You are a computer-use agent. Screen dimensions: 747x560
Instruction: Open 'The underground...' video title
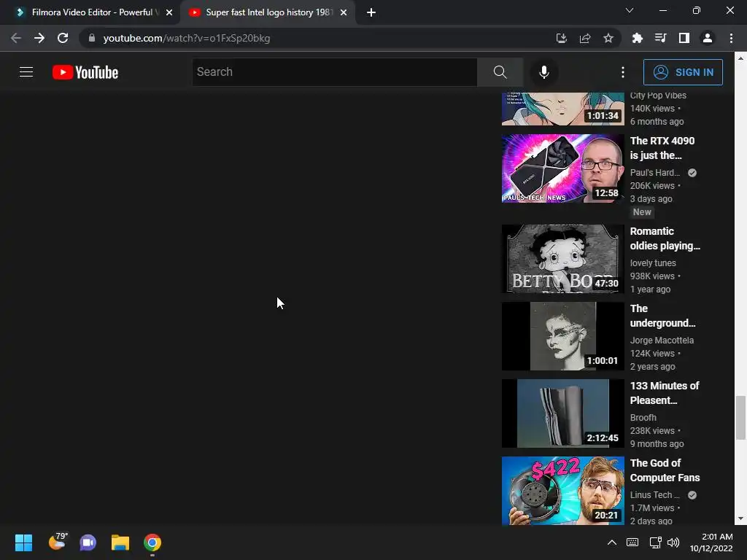click(x=662, y=316)
